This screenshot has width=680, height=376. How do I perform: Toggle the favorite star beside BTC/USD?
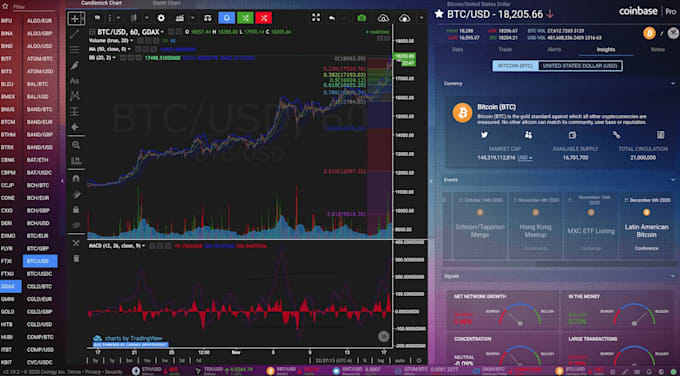click(x=439, y=14)
